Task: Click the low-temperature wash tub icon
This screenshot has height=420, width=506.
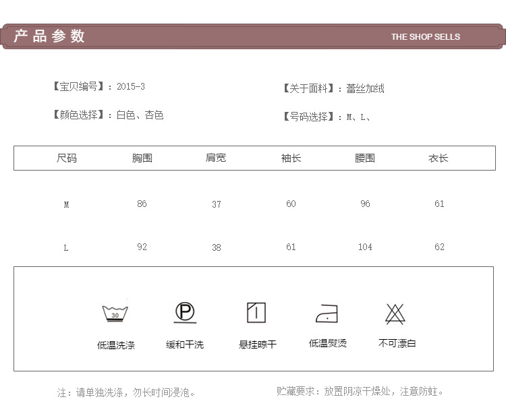Action: pyautogui.click(x=115, y=314)
